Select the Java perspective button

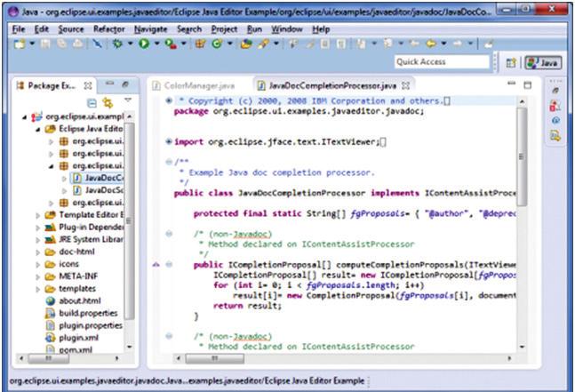click(543, 63)
